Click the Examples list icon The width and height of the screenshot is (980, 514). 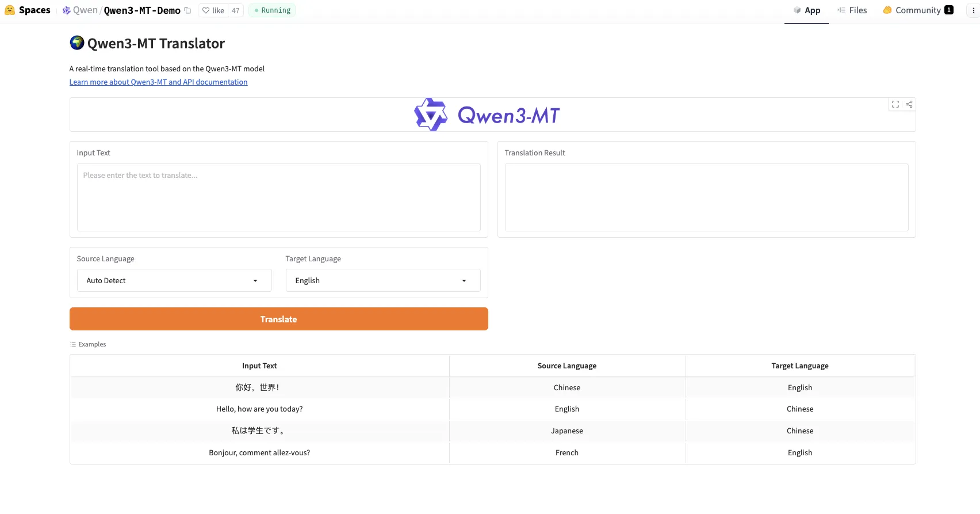click(x=73, y=344)
